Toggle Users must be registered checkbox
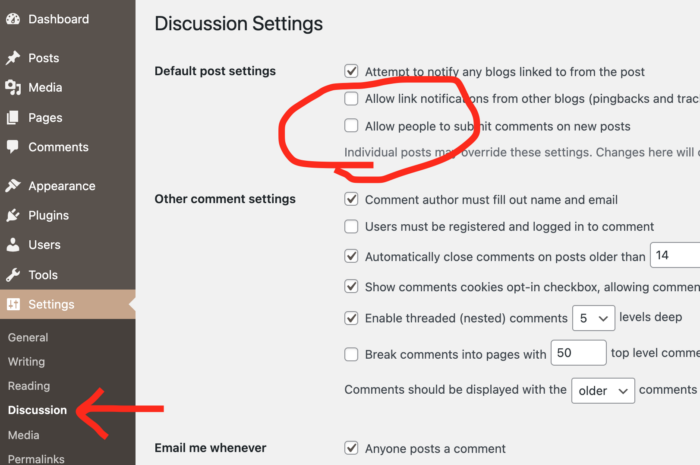Screen dimensions: 700x465 pos(351,227)
